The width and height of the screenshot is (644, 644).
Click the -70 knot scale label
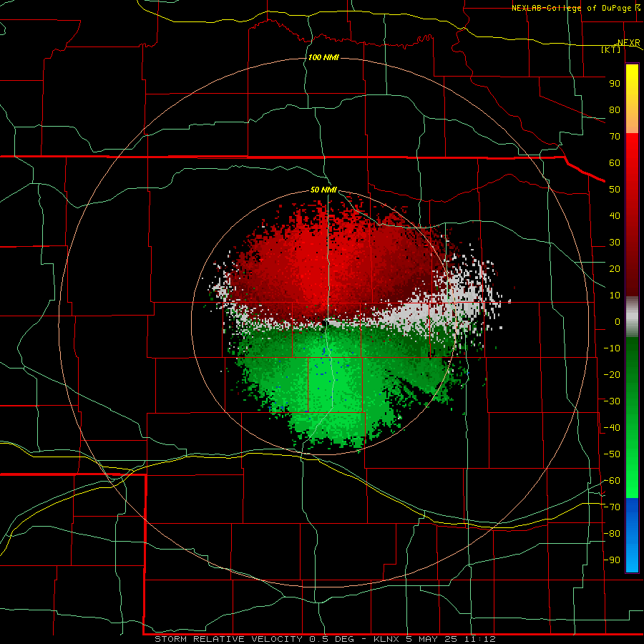click(x=612, y=507)
